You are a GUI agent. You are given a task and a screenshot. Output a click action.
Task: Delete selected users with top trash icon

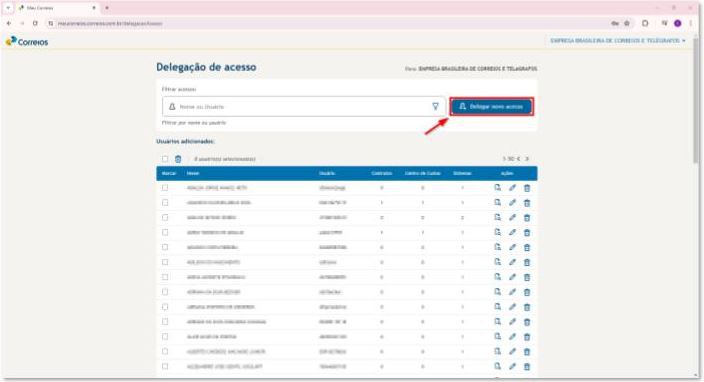pos(178,159)
